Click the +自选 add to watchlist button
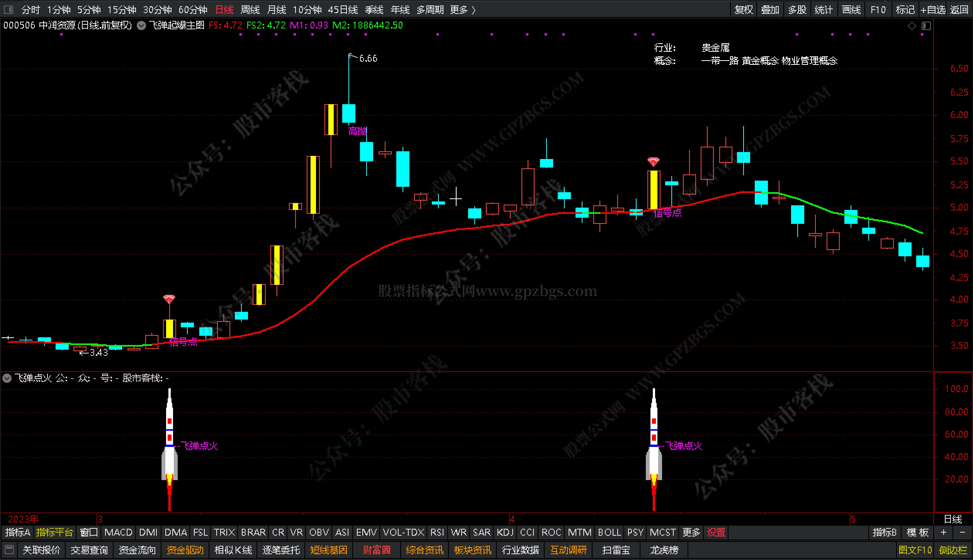 click(932, 9)
